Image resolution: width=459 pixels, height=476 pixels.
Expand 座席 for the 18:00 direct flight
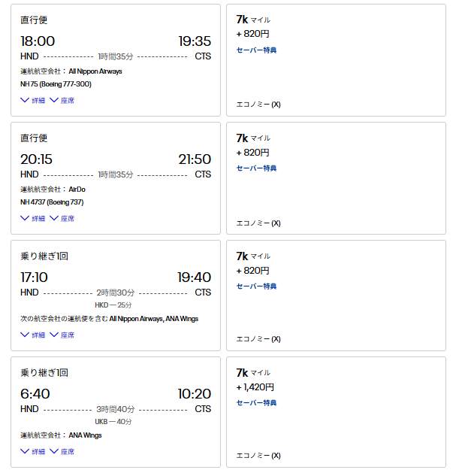[x=62, y=100]
